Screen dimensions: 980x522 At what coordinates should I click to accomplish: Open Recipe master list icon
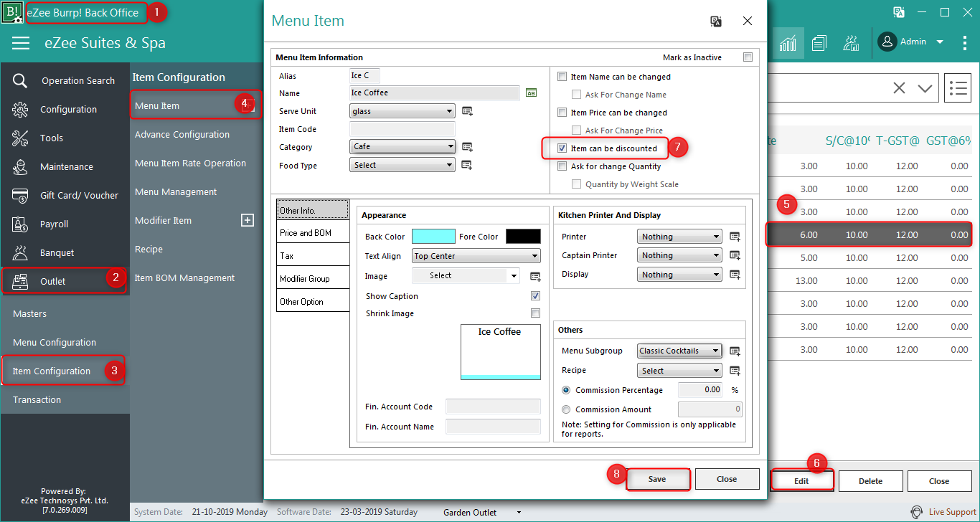coord(735,371)
